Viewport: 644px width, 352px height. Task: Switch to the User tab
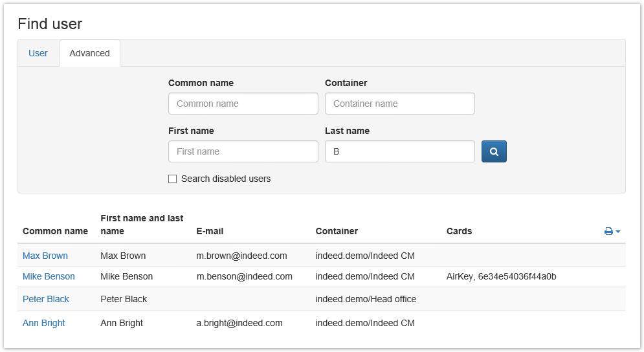38,53
